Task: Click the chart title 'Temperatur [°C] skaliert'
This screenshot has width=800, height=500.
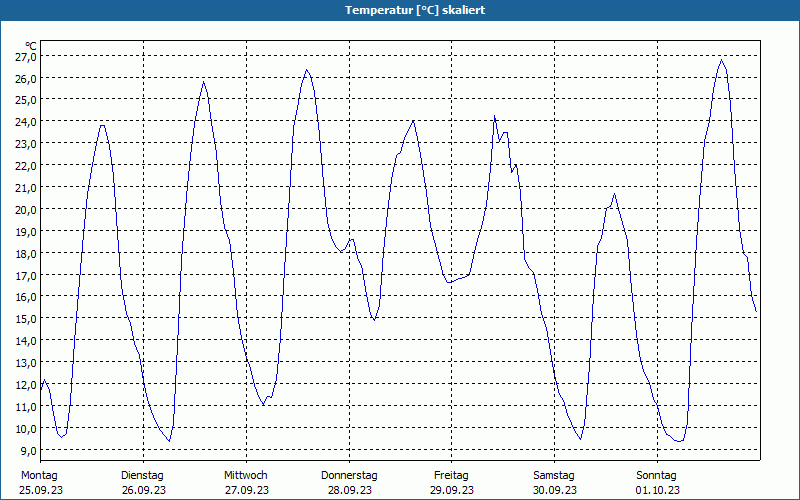Action: click(414, 10)
